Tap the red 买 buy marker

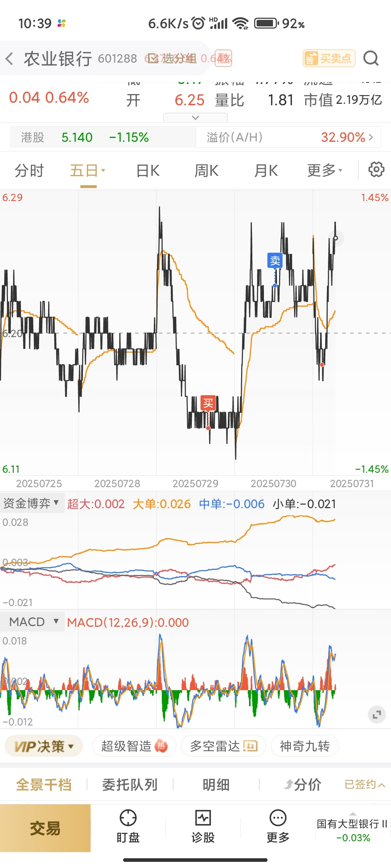click(208, 403)
